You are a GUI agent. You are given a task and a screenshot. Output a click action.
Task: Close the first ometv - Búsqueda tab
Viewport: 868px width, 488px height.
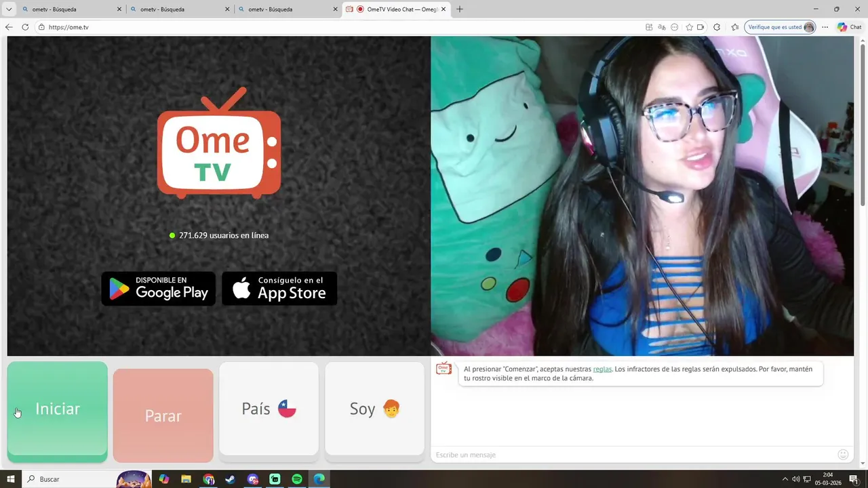pos(119,9)
